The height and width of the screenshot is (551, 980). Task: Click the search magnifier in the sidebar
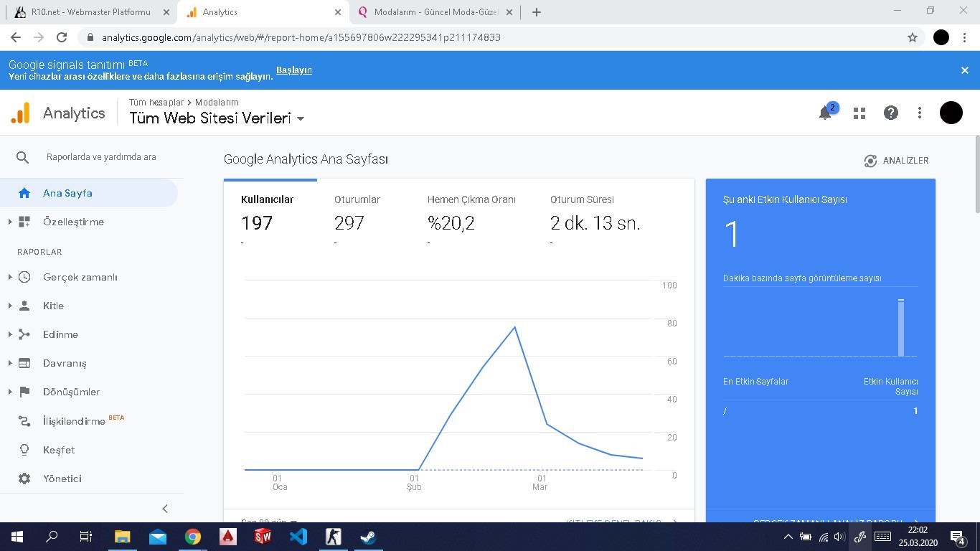click(23, 157)
